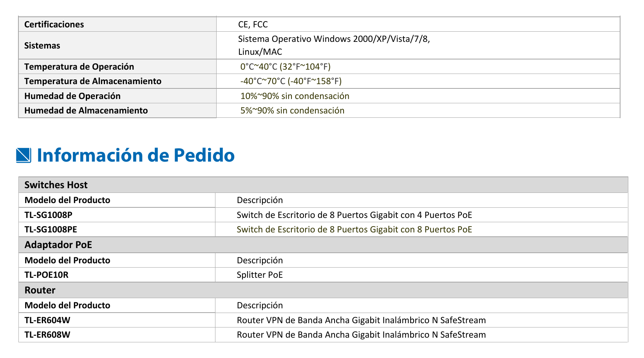Click the Certificaciones row label
Image resolution: width=644 pixels, height=358 pixels.
54,24
